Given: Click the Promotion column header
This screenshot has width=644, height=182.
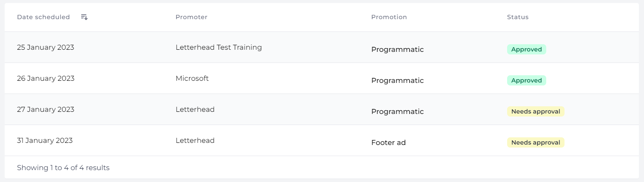Looking at the screenshot, I should coord(389,17).
